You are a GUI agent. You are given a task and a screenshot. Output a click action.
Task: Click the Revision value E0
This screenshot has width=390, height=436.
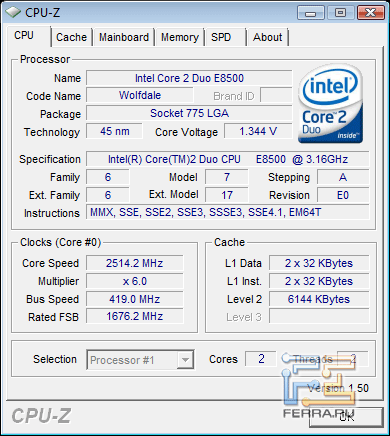tap(343, 195)
